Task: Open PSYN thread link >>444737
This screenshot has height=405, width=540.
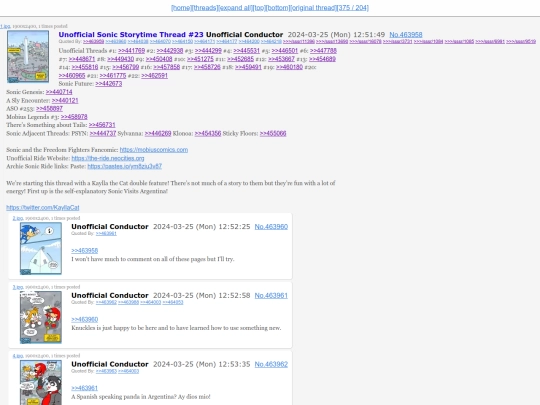Action: click(x=103, y=133)
